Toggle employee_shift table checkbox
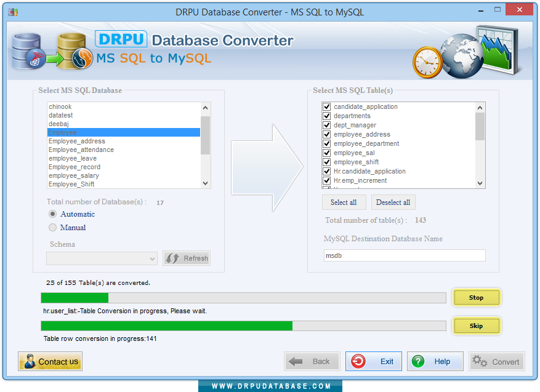The image size is (540, 392). point(327,162)
